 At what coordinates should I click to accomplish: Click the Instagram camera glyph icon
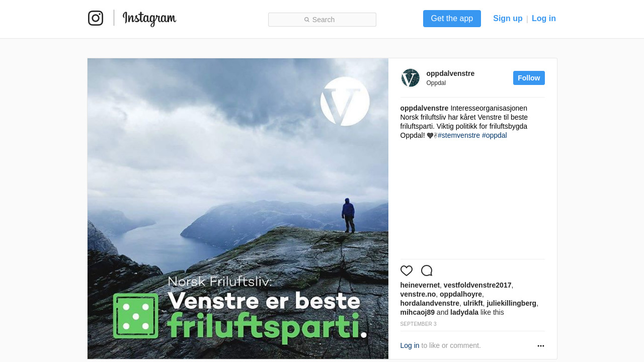pyautogui.click(x=96, y=18)
